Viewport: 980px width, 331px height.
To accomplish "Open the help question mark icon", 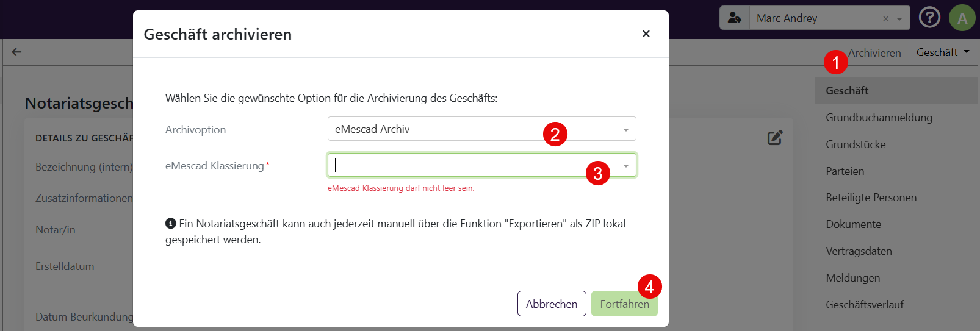I will tap(929, 18).
